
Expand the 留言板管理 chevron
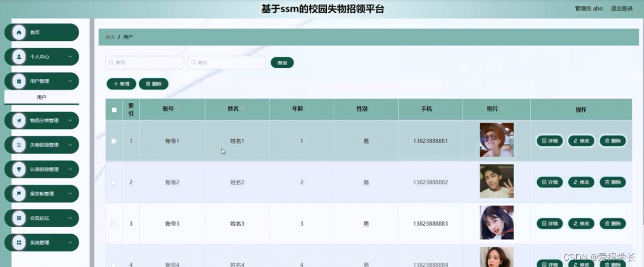click(x=70, y=193)
